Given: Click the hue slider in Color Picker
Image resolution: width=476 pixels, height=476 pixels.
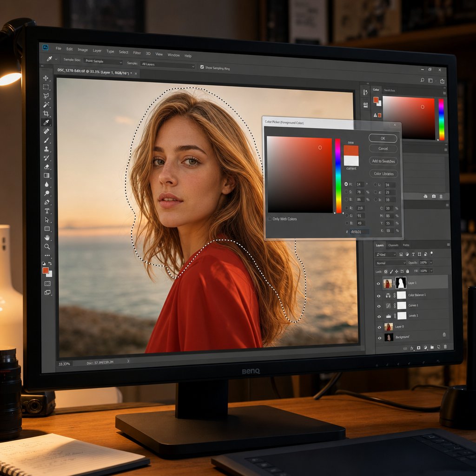Looking at the screenshot, I should pyautogui.click(x=338, y=176).
